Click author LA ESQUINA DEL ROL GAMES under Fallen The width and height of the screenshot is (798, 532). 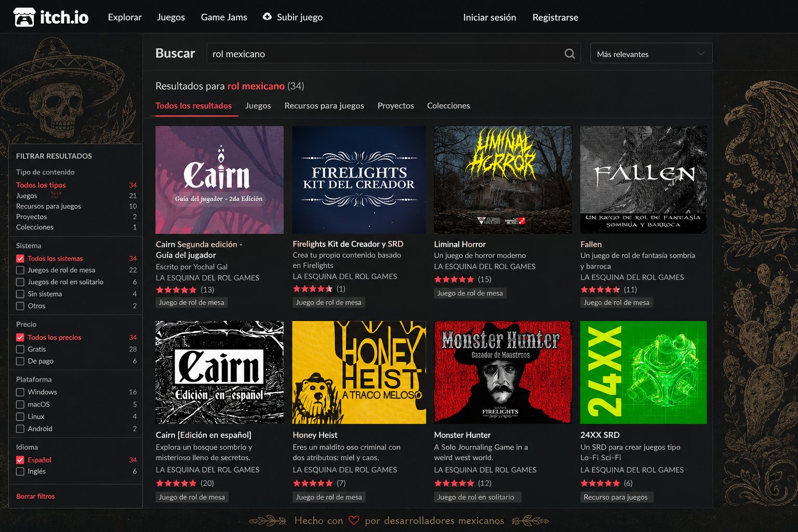(632, 277)
